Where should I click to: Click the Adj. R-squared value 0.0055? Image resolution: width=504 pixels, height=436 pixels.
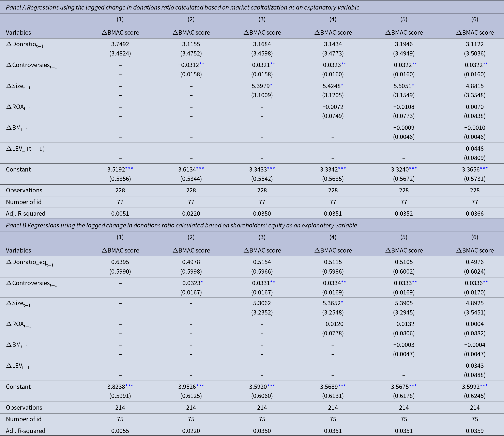pos(120,431)
